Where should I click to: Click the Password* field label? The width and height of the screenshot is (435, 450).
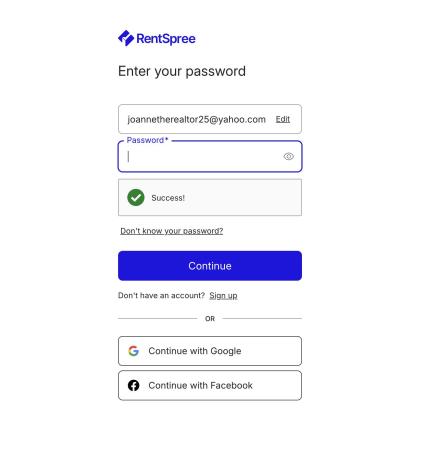click(147, 140)
